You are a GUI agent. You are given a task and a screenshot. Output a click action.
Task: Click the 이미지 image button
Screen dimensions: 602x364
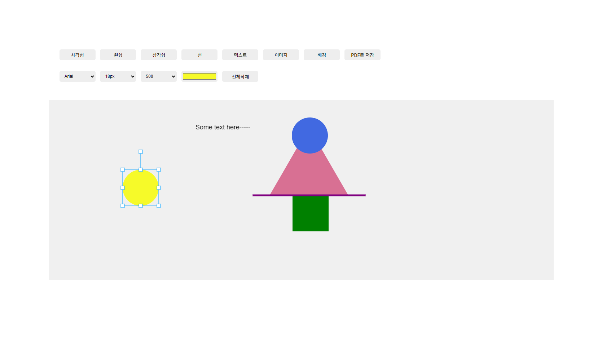click(281, 55)
